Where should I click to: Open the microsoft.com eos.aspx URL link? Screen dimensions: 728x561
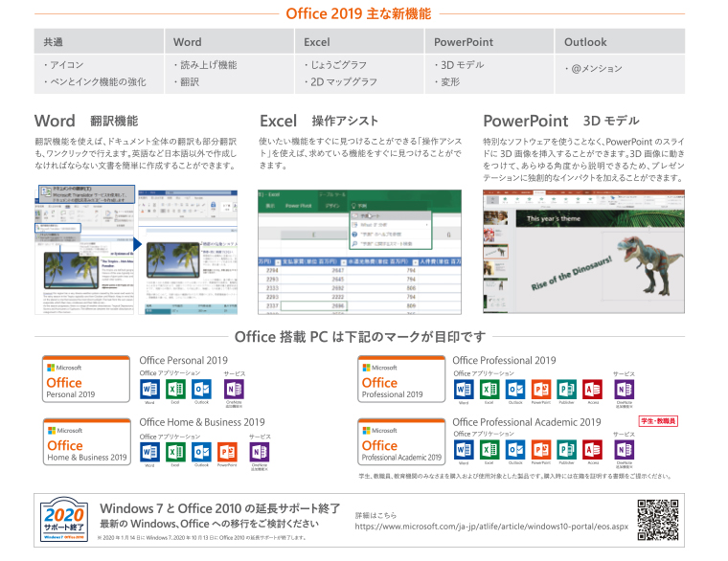coord(491,527)
